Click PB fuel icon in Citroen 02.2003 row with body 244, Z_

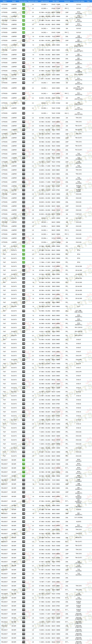(23, 8)
